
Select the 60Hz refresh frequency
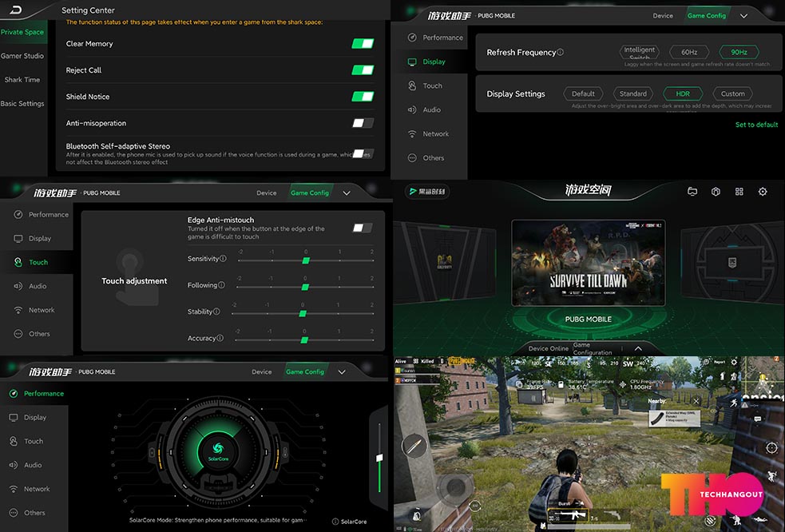(x=689, y=52)
